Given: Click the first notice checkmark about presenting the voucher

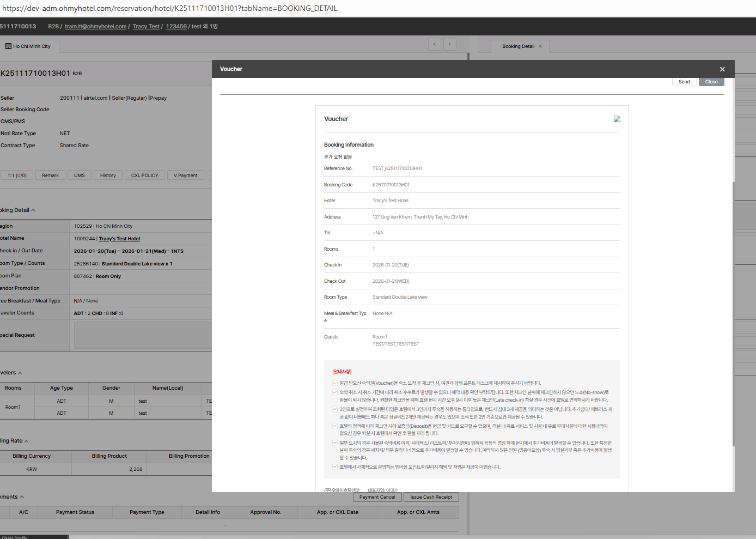Looking at the screenshot, I should (334, 383).
